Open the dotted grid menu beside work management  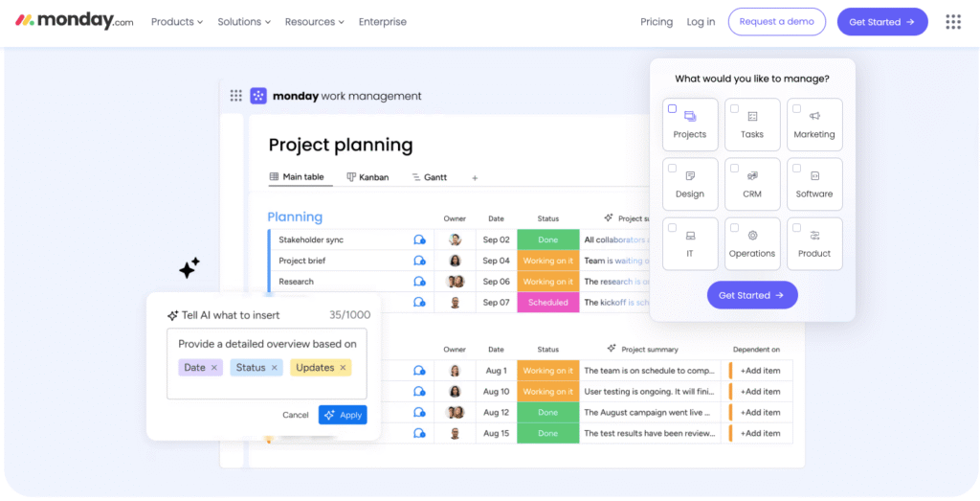(x=235, y=96)
